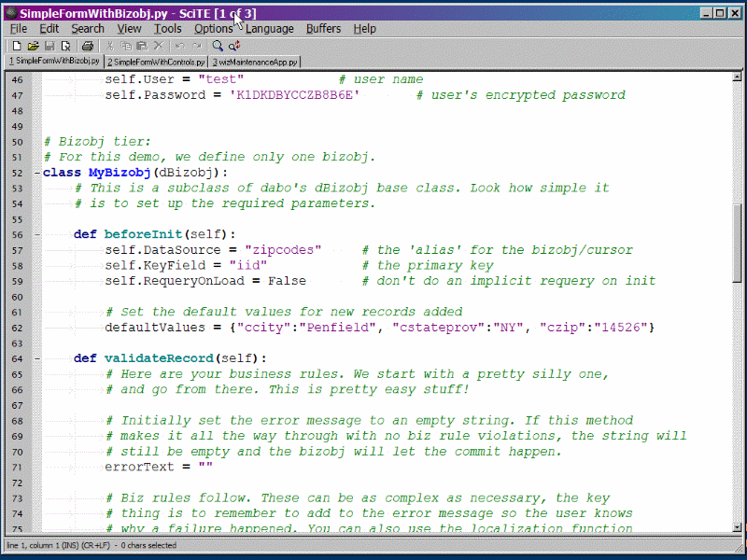747x560 pixels.
Task: Click the Save file toolbar icon
Action: pyautogui.click(x=49, y=46)
